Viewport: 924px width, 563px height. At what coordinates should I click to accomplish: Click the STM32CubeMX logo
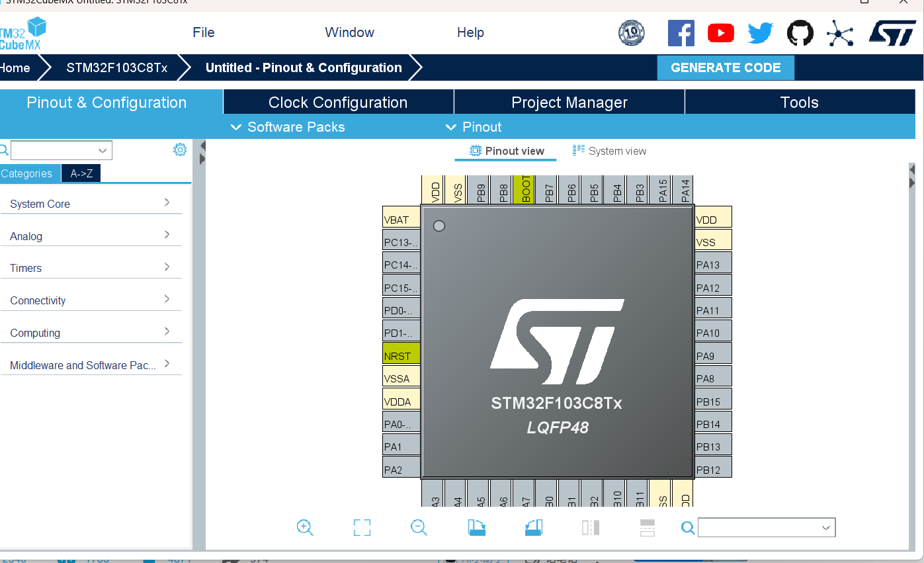coord(22,34)
